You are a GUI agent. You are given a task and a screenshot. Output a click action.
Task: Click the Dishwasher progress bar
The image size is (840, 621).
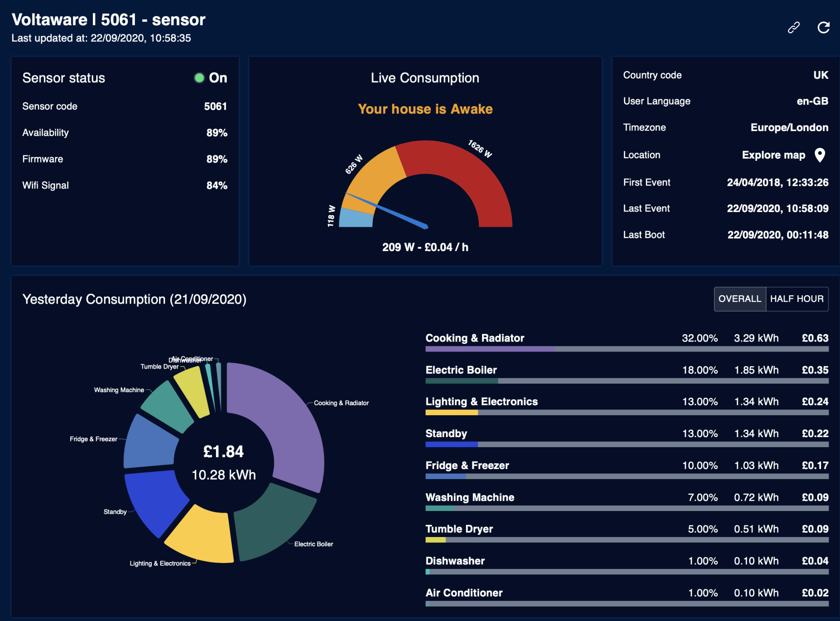tap(627, 572)
